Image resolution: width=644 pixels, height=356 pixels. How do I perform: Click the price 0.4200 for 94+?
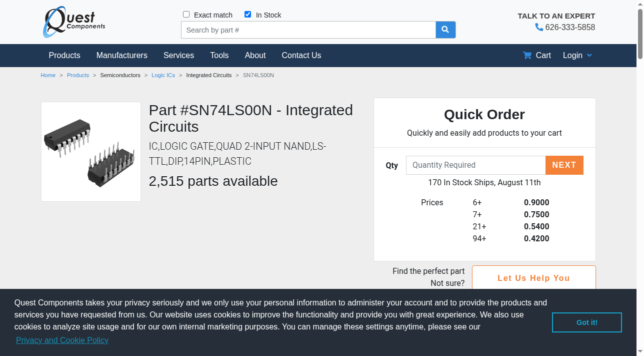click(536, 239)
